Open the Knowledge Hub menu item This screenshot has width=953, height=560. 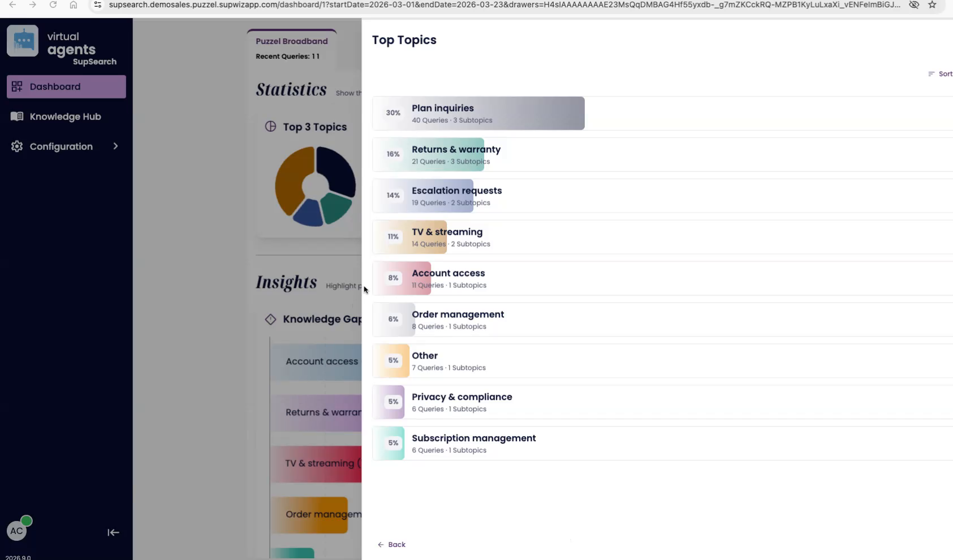[x=65, y=117]
